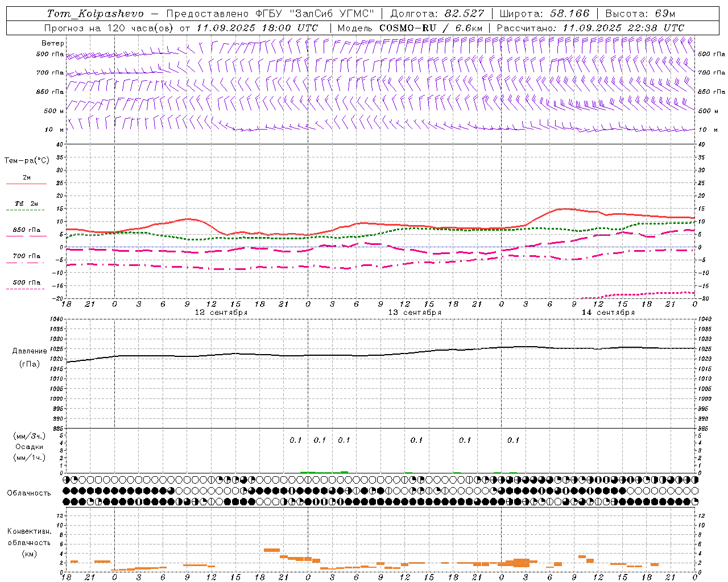Click the Давление (гПа) axis title
Viewport: 728px width, 582px height.
click(30, 357)
